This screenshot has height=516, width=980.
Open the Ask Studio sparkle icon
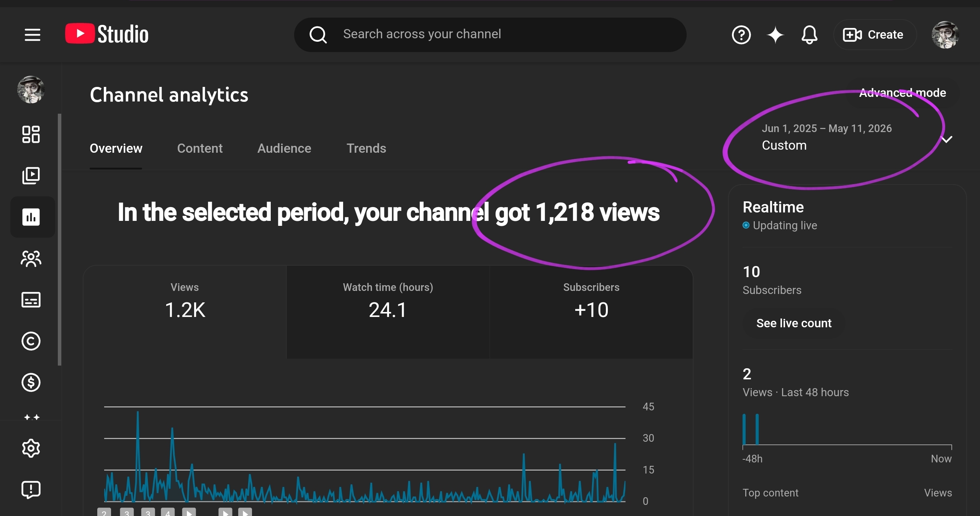pyautogui.click(x=775, y=35)
